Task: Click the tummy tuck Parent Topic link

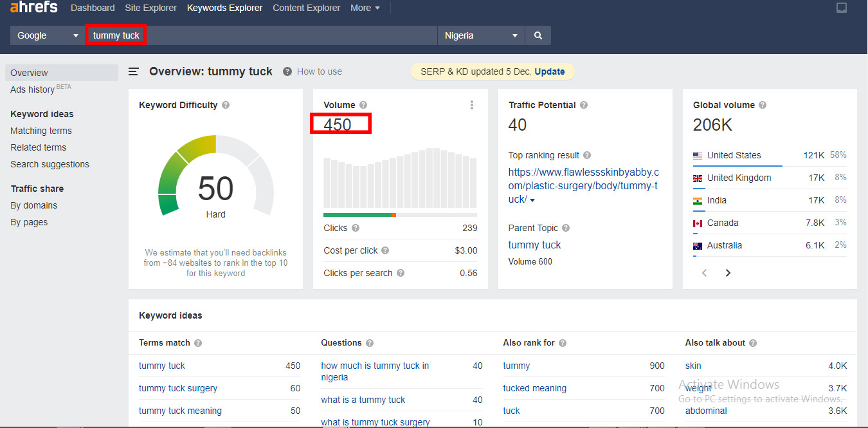Action: pos(534,245)
